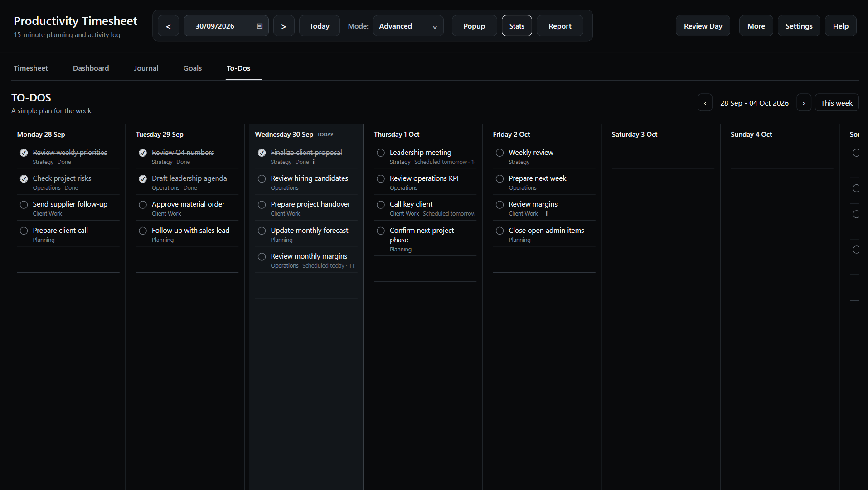Image resolution: width=868 pixels, height=490 pixels.
Task: Add a to-do in Sunday 4 Oct column
Action: (x=782, y=156)
